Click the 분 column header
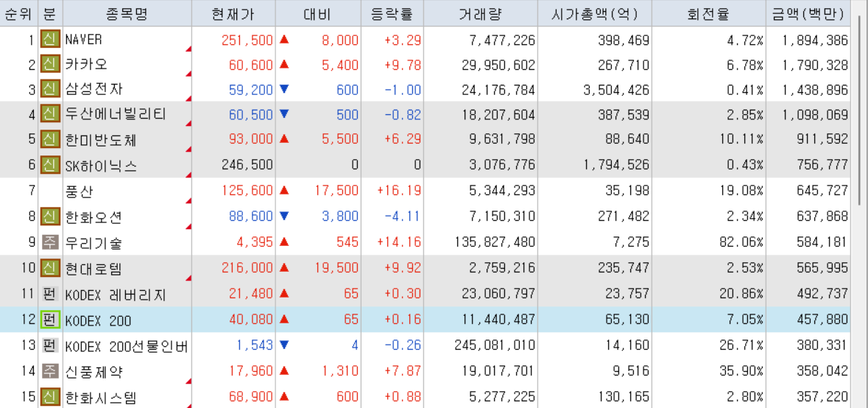This screenshot has width=868, height=408. (50, 14)
